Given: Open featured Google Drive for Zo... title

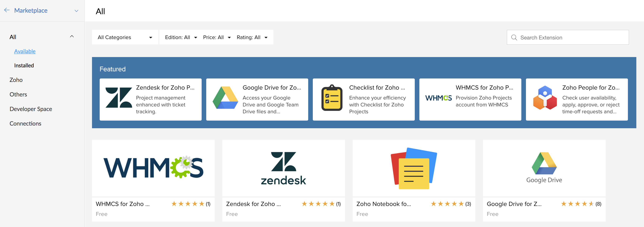Looking at the screenshot, I should [272, 88].
